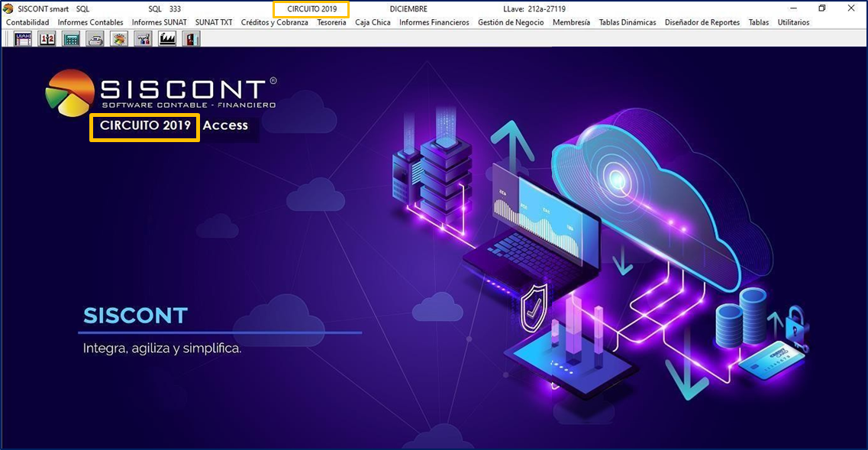This screenshot has height=450, width=868.
Task: Click the DICIEMBRE month in title bar
Action: coord(408,9)
